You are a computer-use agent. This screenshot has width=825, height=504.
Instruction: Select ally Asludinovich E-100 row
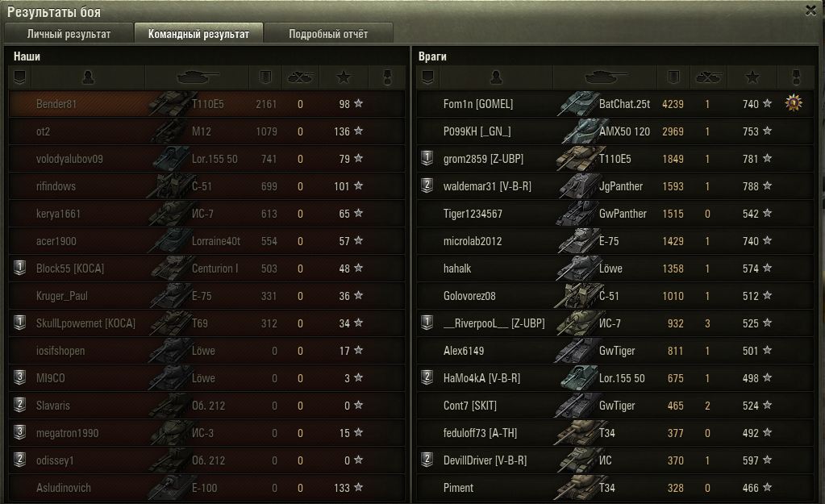click(x=206, y=488)
